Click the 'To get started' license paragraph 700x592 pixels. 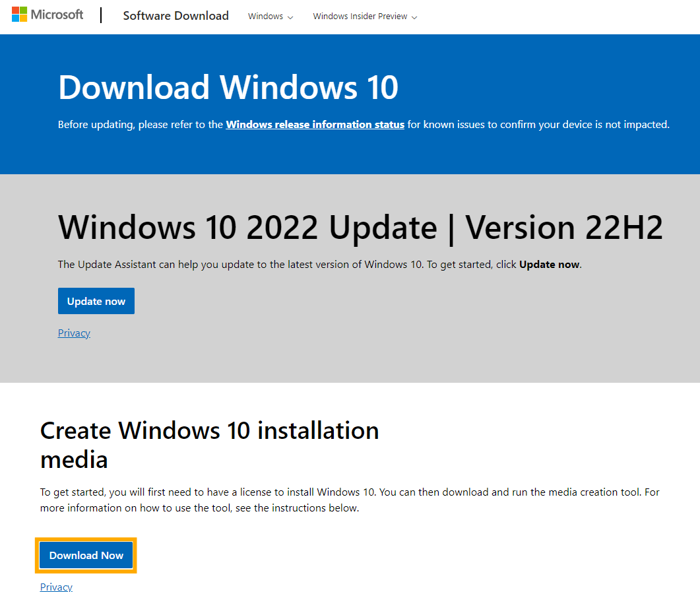point(350,500)
